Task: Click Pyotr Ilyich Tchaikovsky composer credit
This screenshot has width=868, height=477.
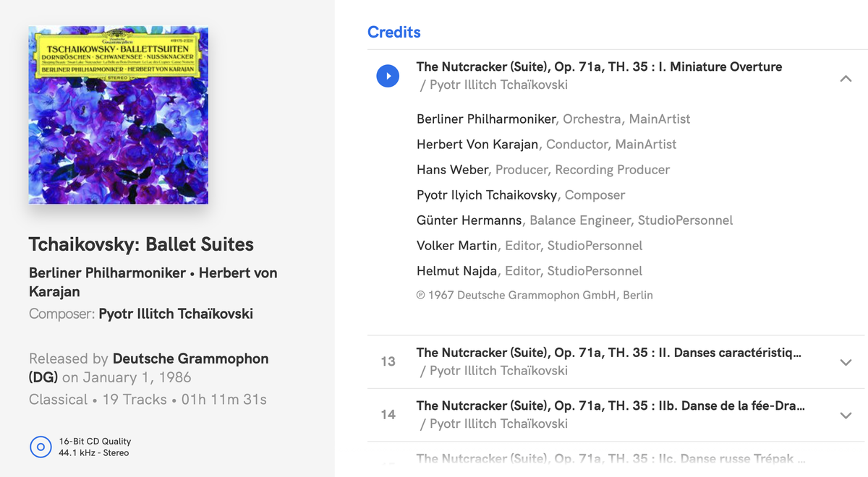Action: click(487, 195)
